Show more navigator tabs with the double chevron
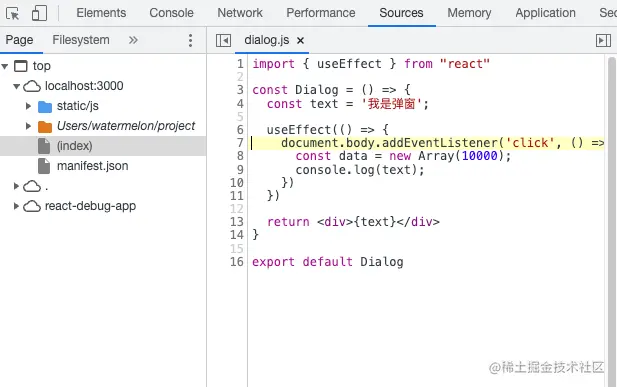The image size is (617, 387). [x=133, y=40]
